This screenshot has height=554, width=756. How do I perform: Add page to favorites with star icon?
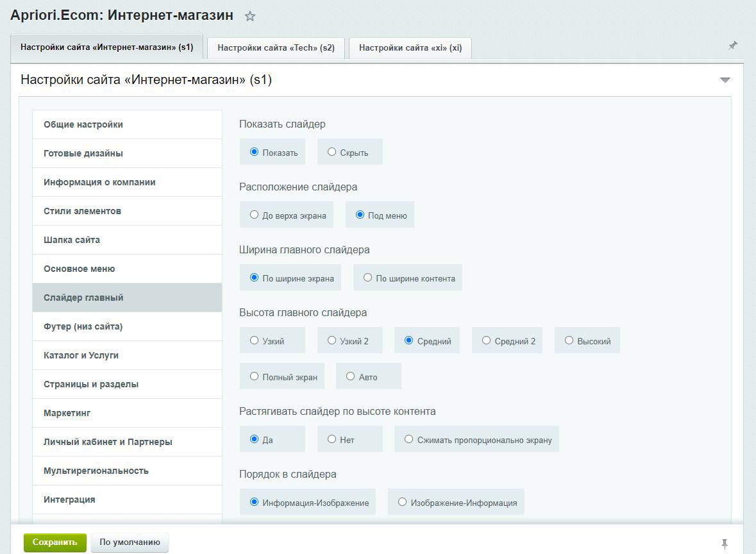pos(249,17)
